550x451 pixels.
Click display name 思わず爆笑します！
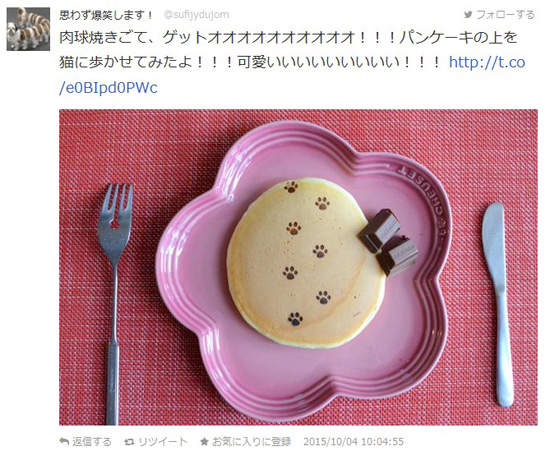(x=106, y=15)
